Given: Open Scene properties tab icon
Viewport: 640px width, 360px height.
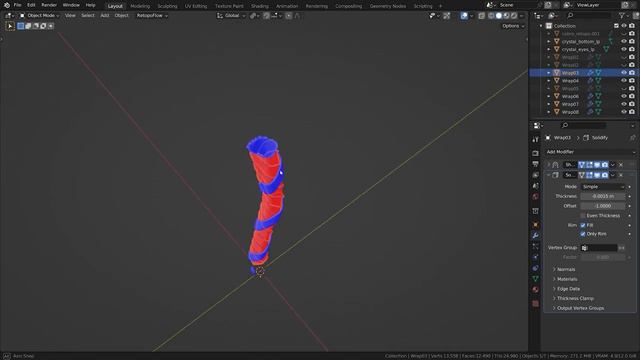Looking at the screenshot, I should tap(536, 186).
